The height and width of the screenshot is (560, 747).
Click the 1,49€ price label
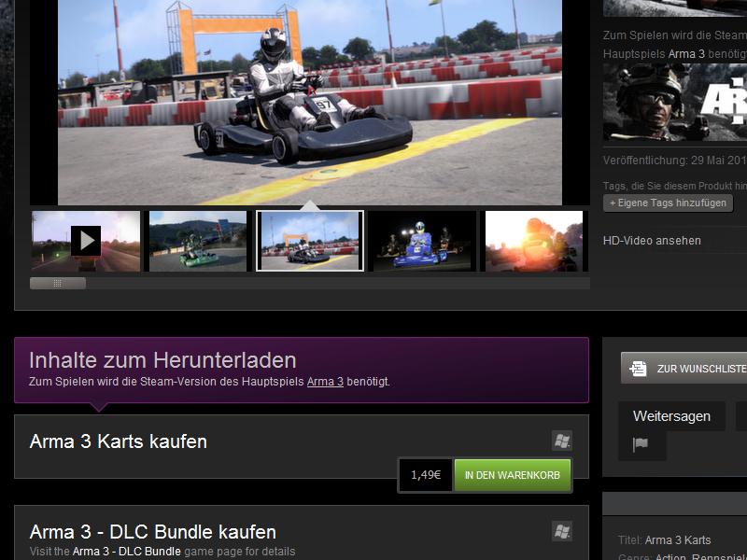[x=426, y=475]
